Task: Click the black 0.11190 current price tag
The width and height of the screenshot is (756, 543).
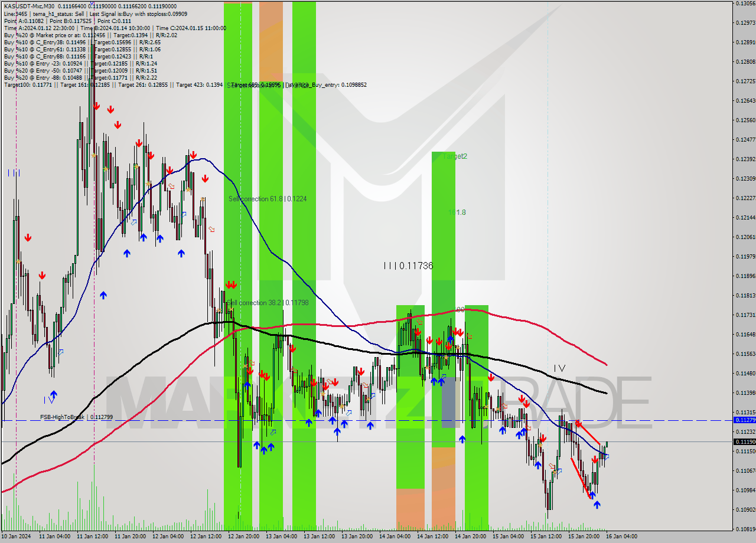Action: pos(744,441)
